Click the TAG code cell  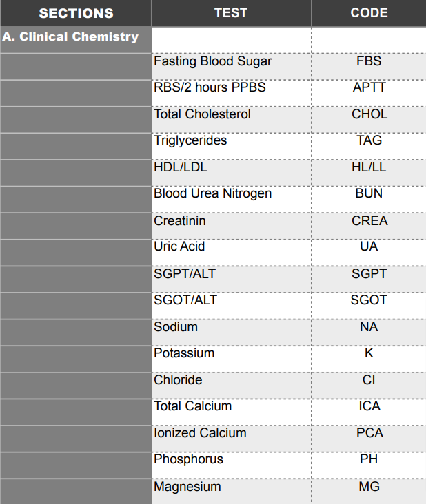(x=369, y=140)
